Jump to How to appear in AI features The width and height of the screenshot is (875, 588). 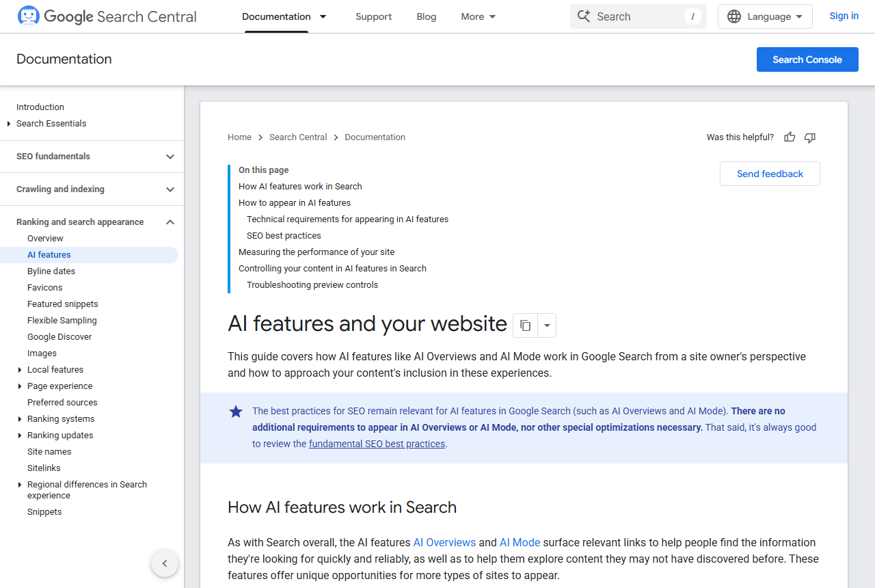pyautogui.click(x=295, y=203)
